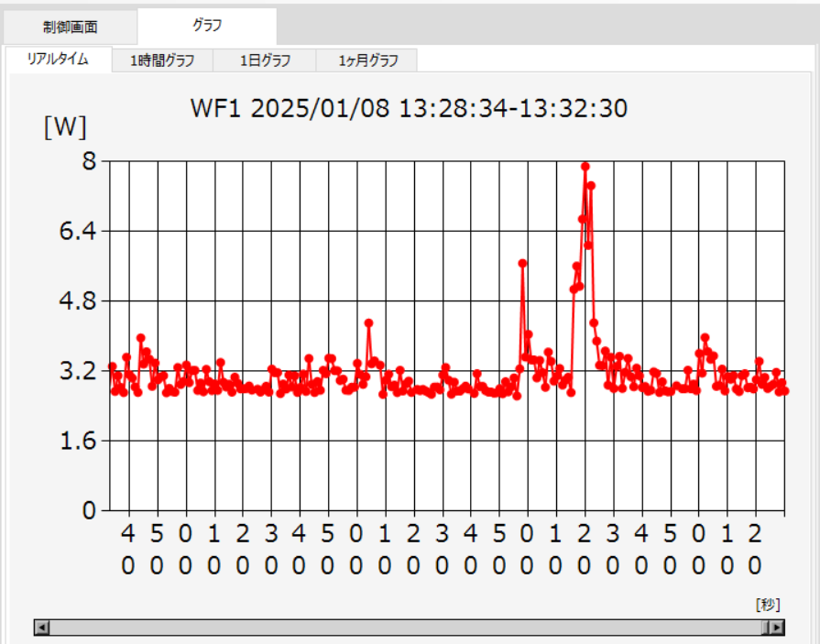Click the horizontal scrollbar track below the chart
The image size is (820, 644).
click(403, 628)
